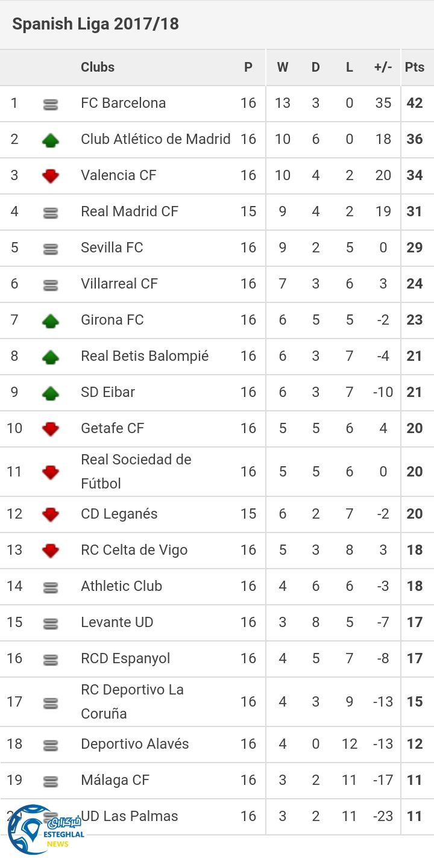Click the unchanged position icon beside FC Barcelona
Screen dimensions: 434x868
(51, 104)
